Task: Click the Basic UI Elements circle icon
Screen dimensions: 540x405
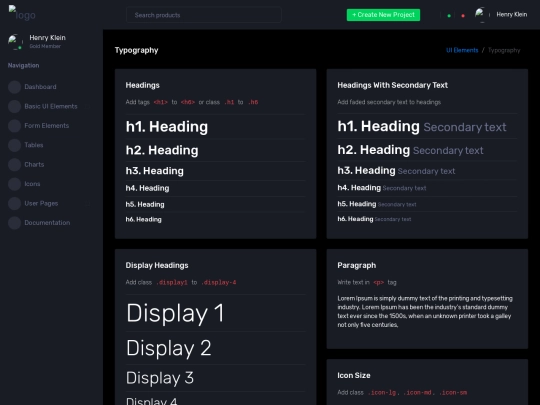Action: point(14,106)
